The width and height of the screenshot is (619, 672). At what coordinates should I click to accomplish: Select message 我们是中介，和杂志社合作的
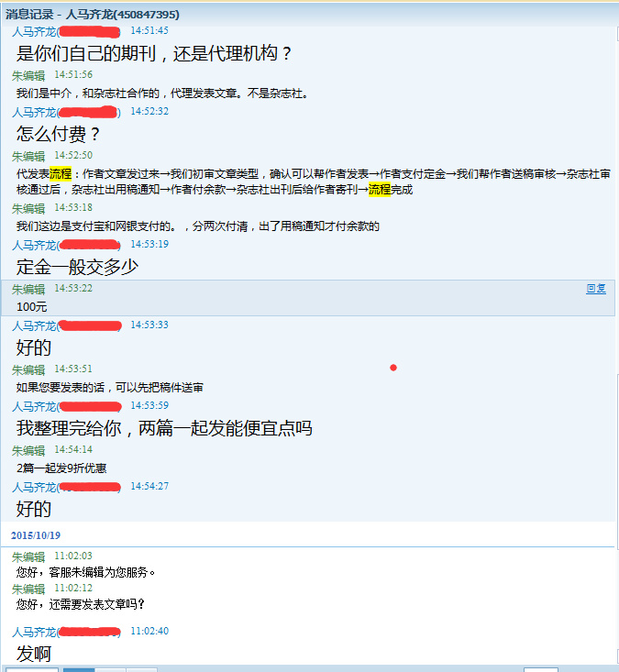162,93
